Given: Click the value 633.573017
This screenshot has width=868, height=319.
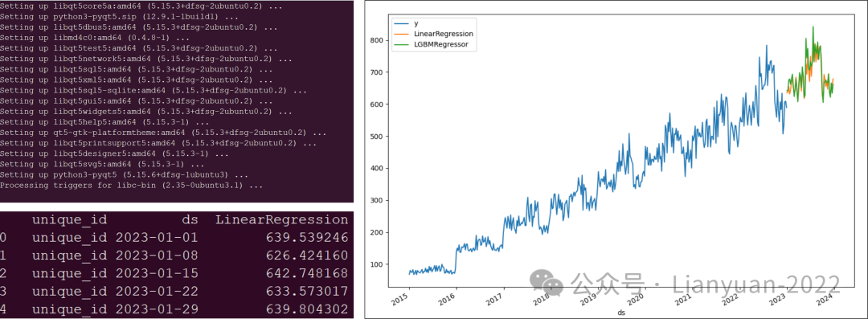Looking at the screenshot, I should coord(307,292).
